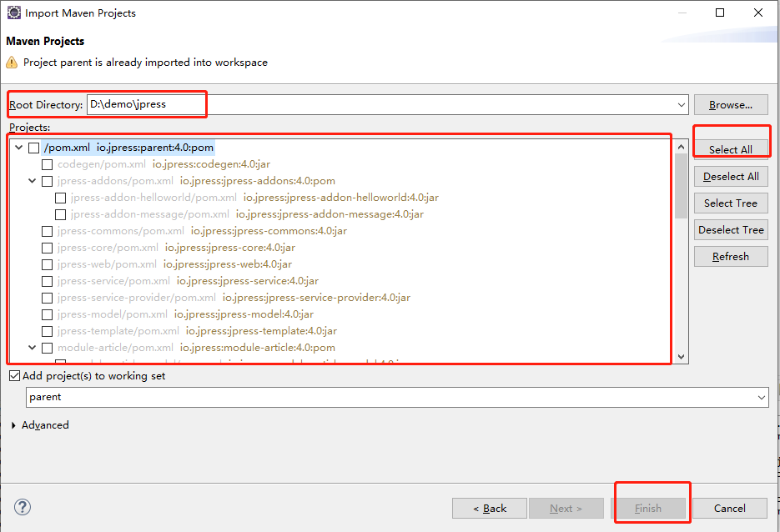Uncheck Add project(s) to working set
Image resolution: width=780 pixels, height=532 pixels.
pyautogui.click(x=15, y=376)
